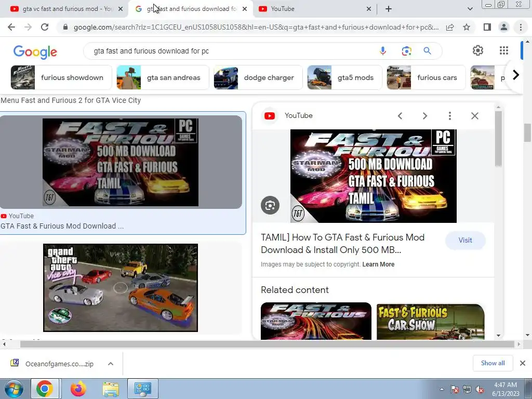The image size is (532, 399).
Task: Open the preview title 'How To GTA Fast & Furious Mod'
Action: coord(343,244)
